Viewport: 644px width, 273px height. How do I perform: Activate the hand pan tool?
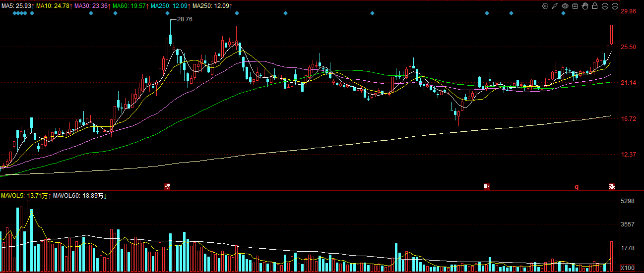click(585, 6)
